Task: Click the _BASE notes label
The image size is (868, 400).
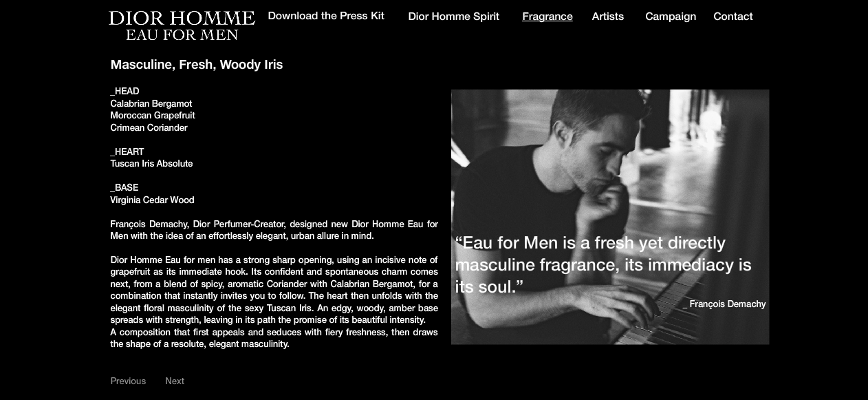Action: (x=124, y=188)
